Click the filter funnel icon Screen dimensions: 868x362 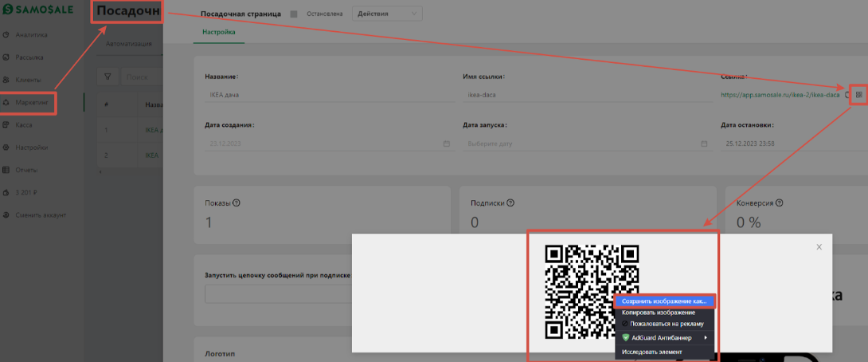[x=108, y=77]
